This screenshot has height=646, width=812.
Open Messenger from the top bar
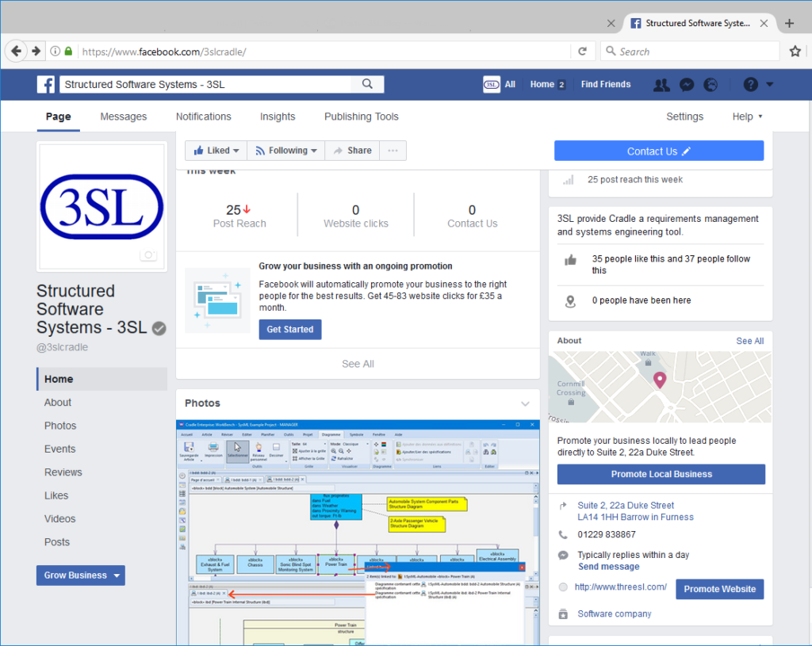click(686, 84)
